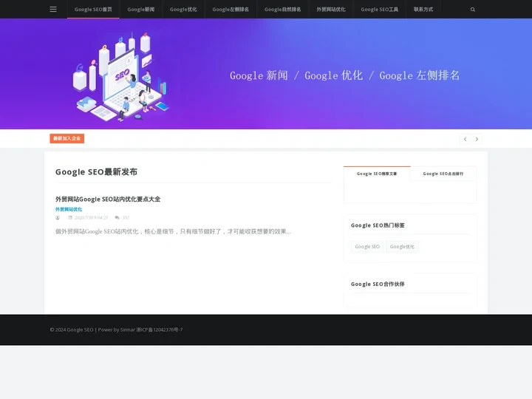The height and width of the screenshot is (399, 532).
Task: Open Google新闻 nav item
Action: pos(141,10)
